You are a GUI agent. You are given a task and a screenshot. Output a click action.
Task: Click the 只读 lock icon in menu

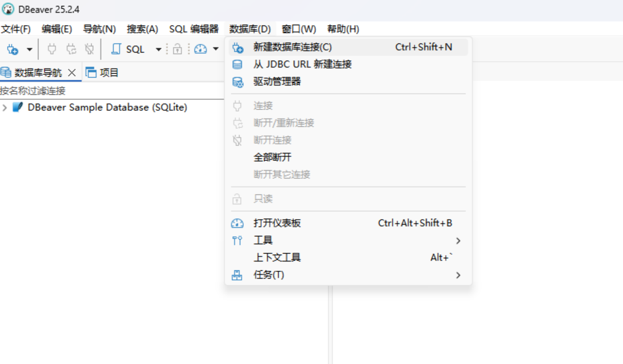[237, 199]
